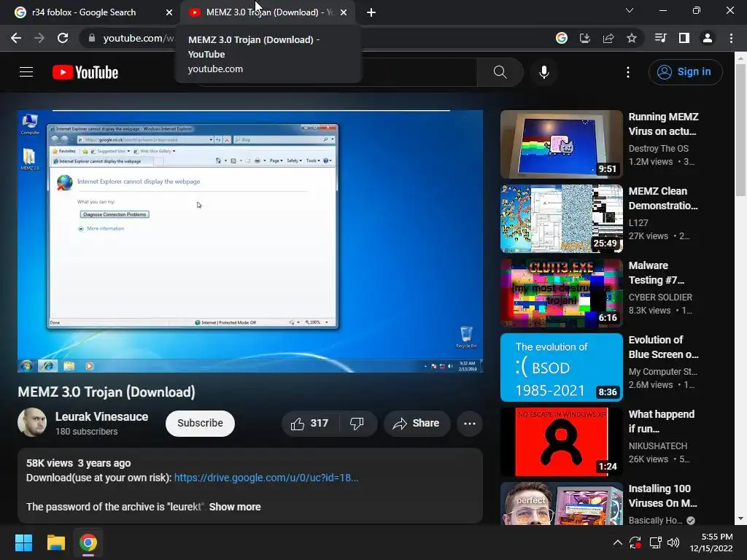
Task: Reload the YouTube page
Action: tap(63, 38)
